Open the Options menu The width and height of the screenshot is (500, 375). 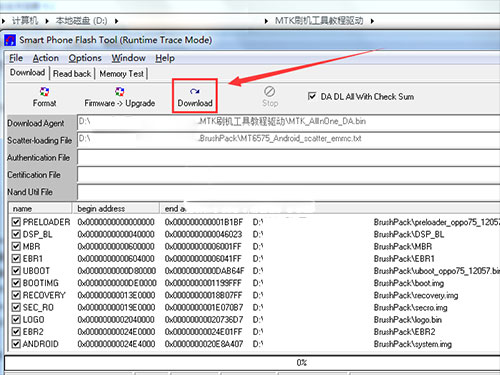(x=85, y=58)
